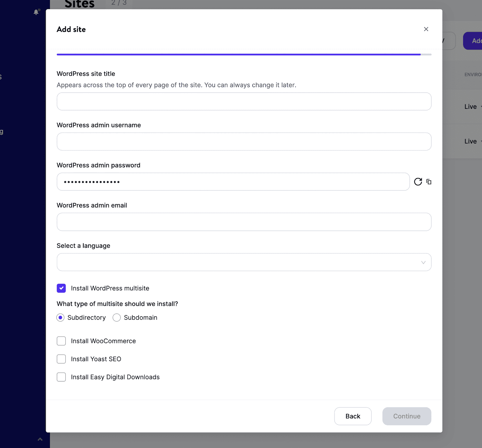This screenshot has width=482, height=448.
Task: Disable Install WordPress multisite
Action: [x=61, y=288]
